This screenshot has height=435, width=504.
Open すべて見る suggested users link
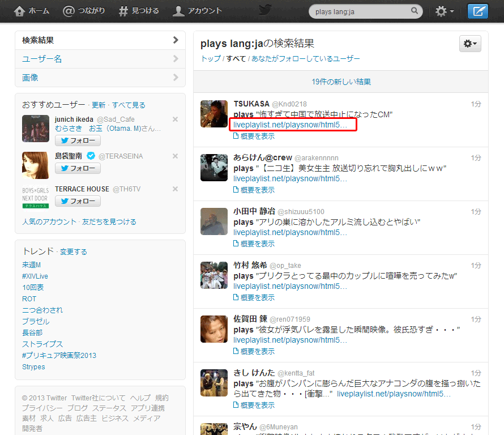[x=129, y=105]
